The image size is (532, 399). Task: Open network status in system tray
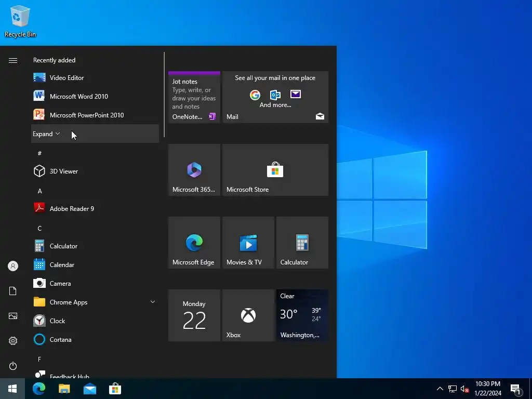click(x=453, y=389)
